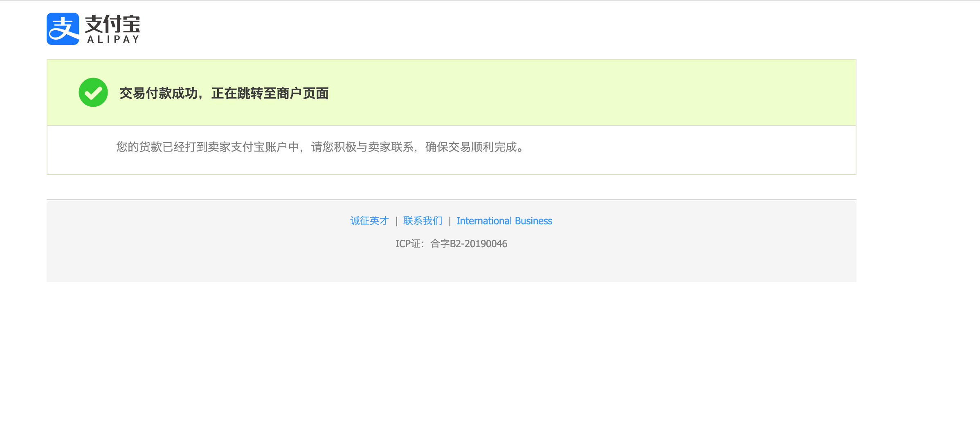
Task: Click the green success checkmark icon
Action: coord(93,92)
